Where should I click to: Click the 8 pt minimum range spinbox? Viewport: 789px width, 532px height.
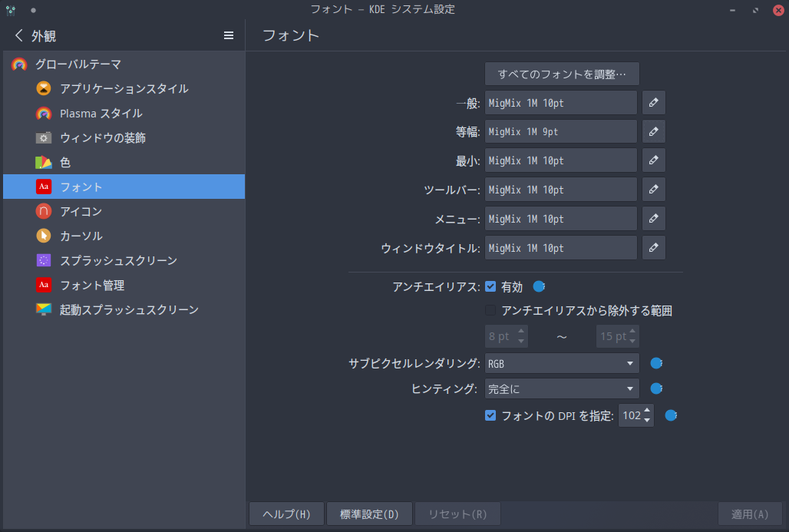pyautogui.click(x=507, y=336)
